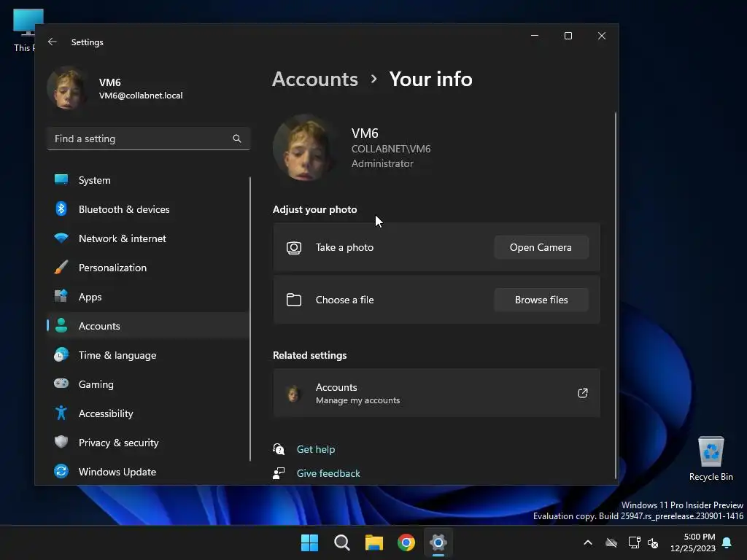Click the Give feedback person icon
Screen dimensions: 747x560
[x=279, y=472]
